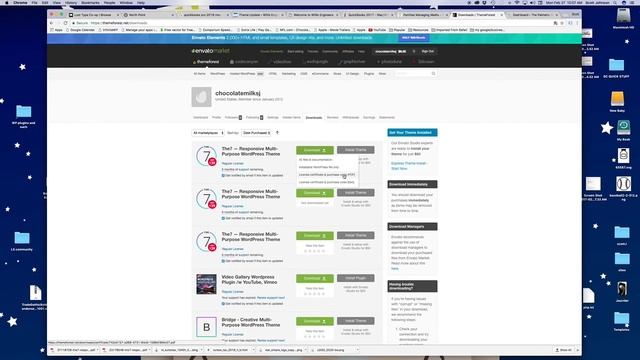Viewport: 640px width, 360px height.
Task: Open the Apple menu
Action: (x=7, y=2)
